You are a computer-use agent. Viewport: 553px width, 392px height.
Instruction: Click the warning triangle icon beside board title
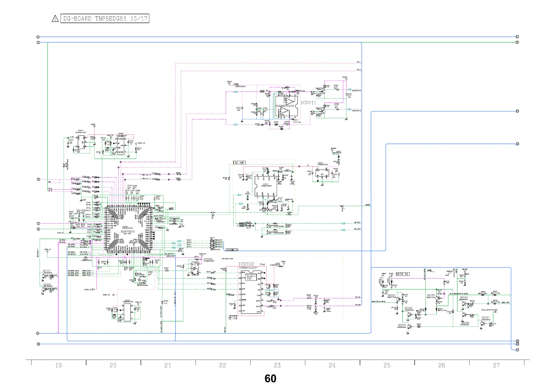pyautogui.click(x=55, y=19)
